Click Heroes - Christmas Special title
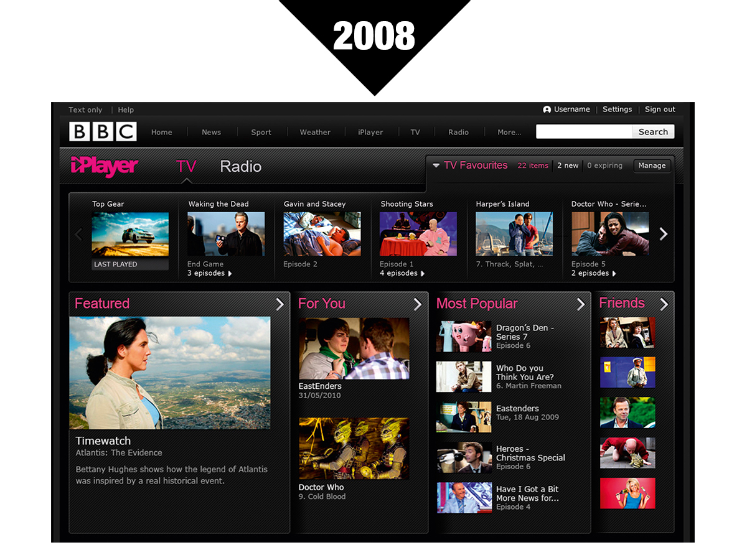747x560 pixels. pos(530,453)
